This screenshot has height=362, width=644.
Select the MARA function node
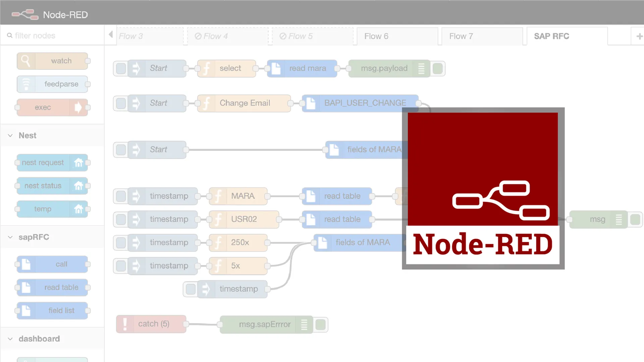click(238, 196)
